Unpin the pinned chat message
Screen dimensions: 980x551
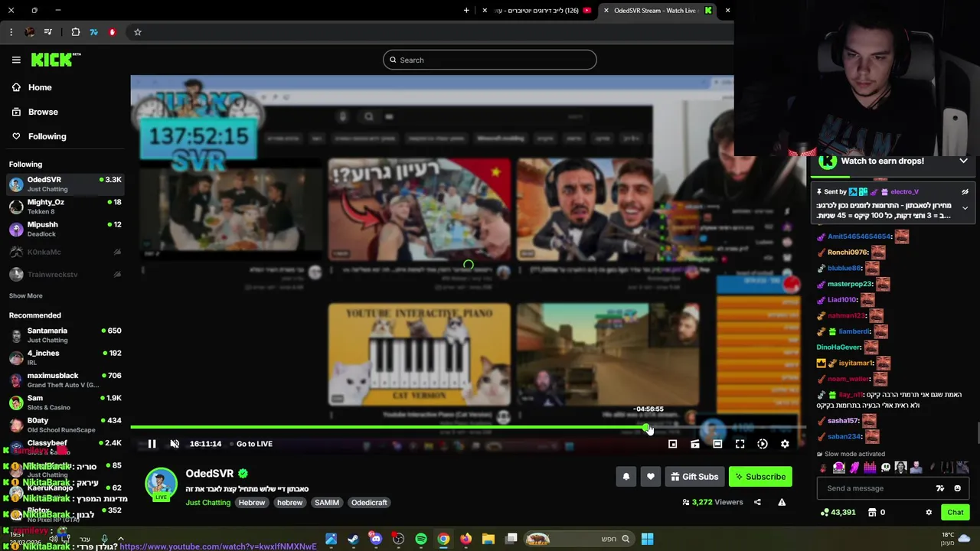click(x=965, y=192)
